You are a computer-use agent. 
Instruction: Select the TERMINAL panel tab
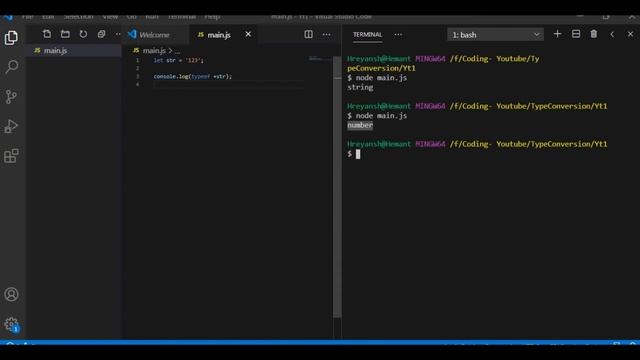pos(367,35)
